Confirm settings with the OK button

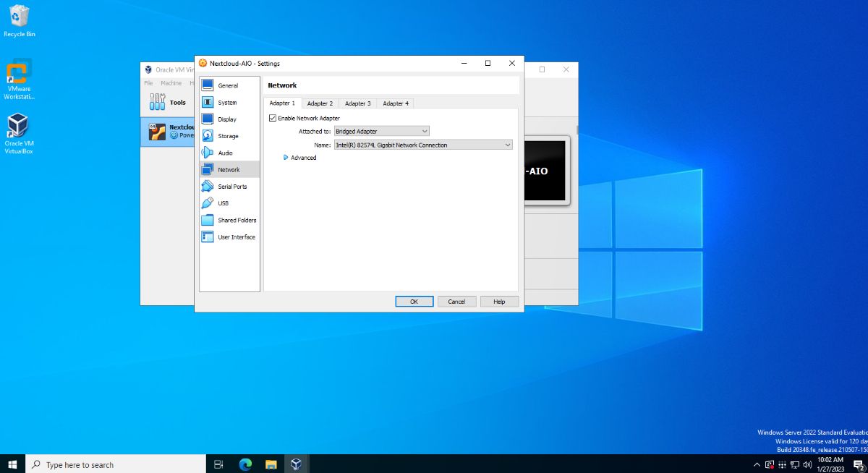(x=414, y=301)
